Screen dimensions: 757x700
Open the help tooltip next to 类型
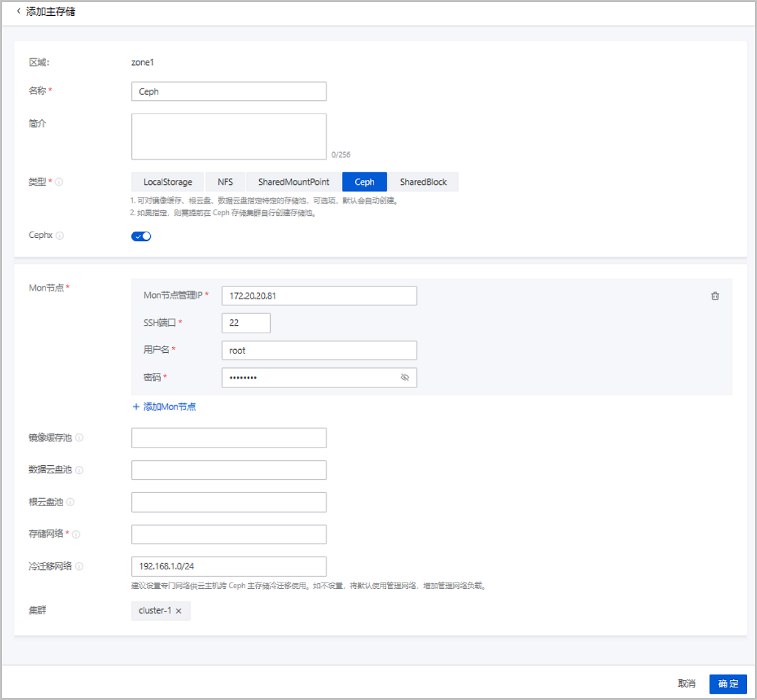[x=59, y=182]
